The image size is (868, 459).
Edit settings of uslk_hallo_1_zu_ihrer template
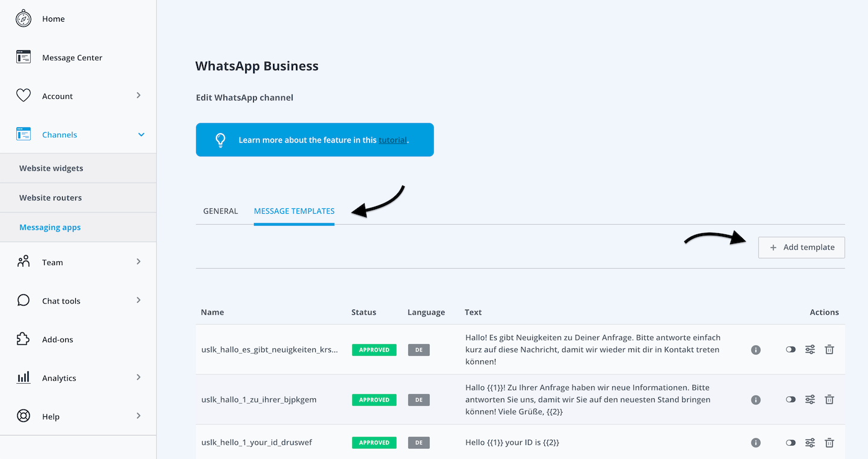pos(810,399)
